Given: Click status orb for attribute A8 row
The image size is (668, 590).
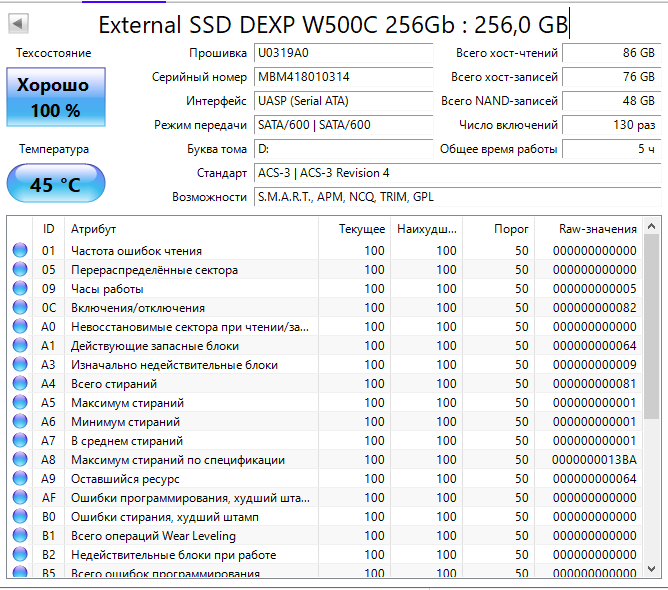Looking at the screenshot, I should (x=20, y=460).
